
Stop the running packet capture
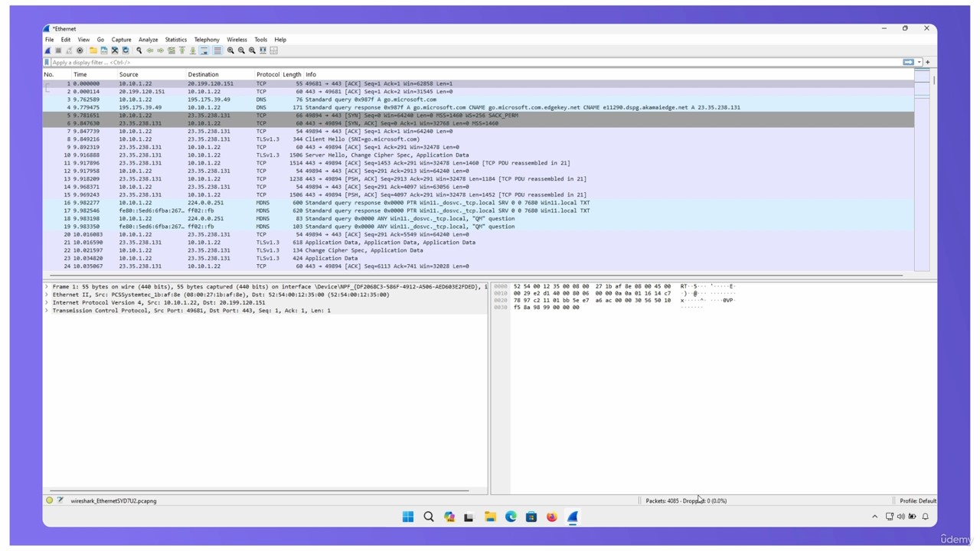(58, 51)
